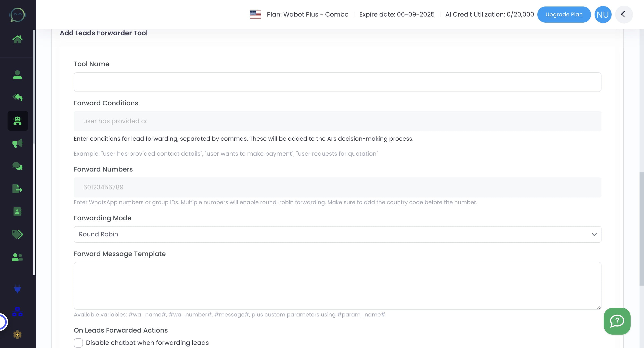Open the Home dashboard icon
The image size is (644, 348).
[x=17, y=39]
